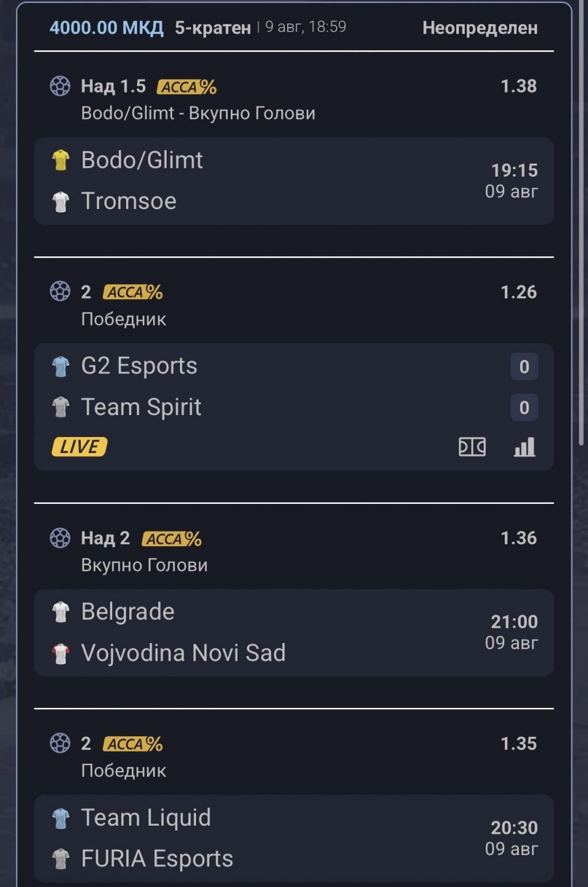This screenshot has width=588, height=887.
Task: Click the soccer ball icon beside Над 2
Action: [60, 538]
